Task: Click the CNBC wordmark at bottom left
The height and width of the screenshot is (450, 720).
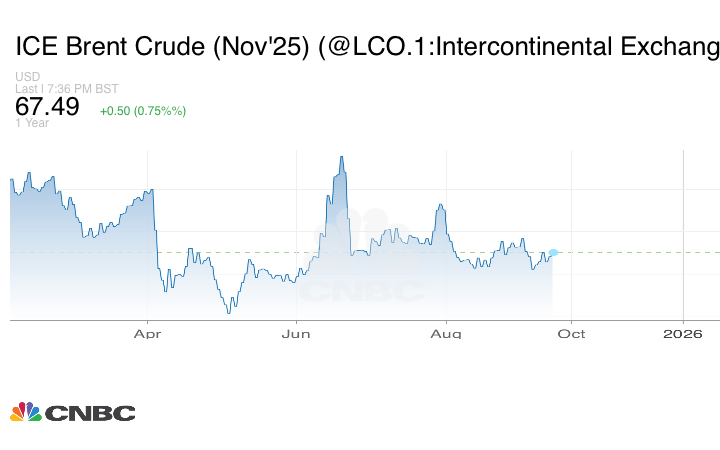Action: click(89, 413)
